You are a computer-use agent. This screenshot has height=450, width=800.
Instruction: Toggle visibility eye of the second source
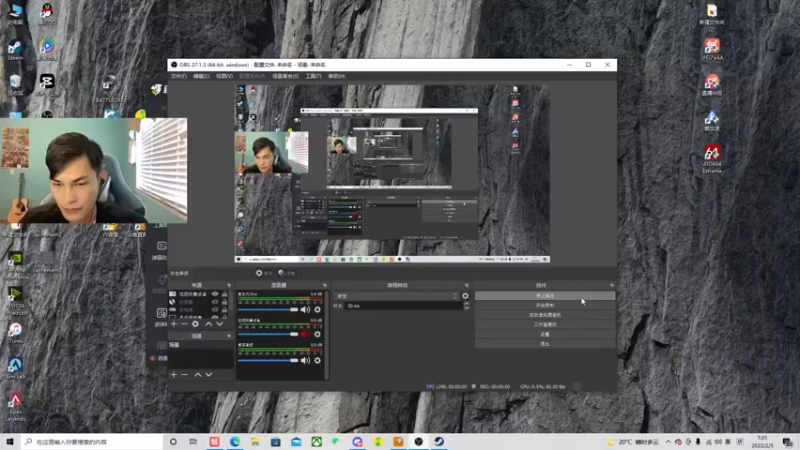click(x=215, y=303)
